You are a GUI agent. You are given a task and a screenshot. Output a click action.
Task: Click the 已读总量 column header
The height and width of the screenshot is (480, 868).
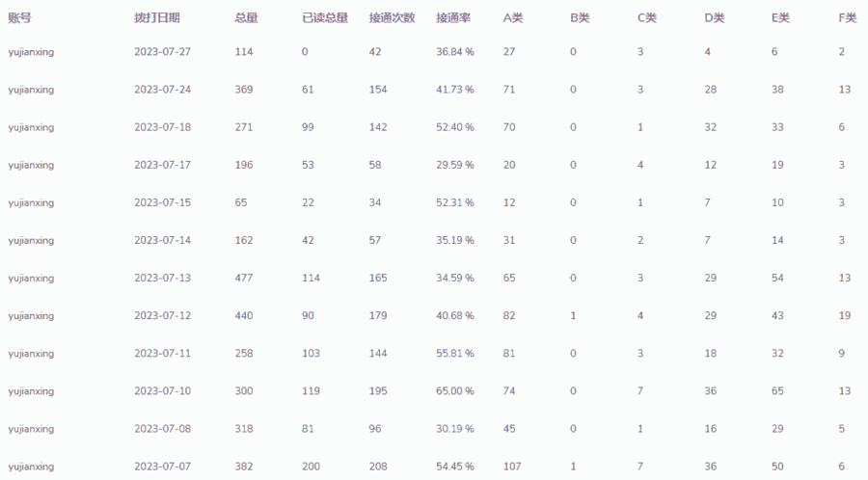325,17
